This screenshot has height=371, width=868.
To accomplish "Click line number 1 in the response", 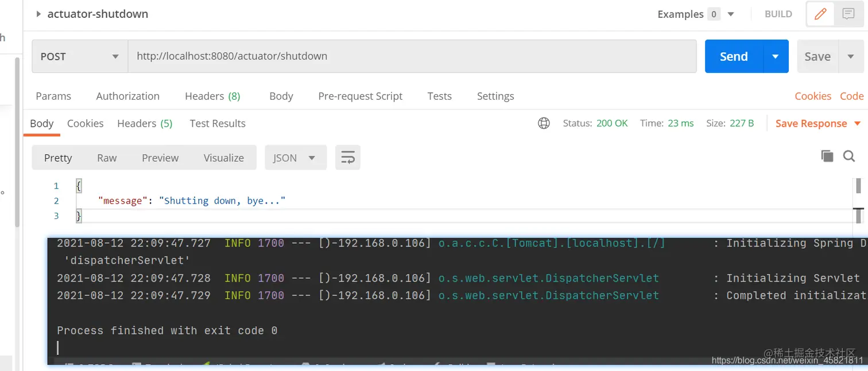I will click(x=56, y=186).
